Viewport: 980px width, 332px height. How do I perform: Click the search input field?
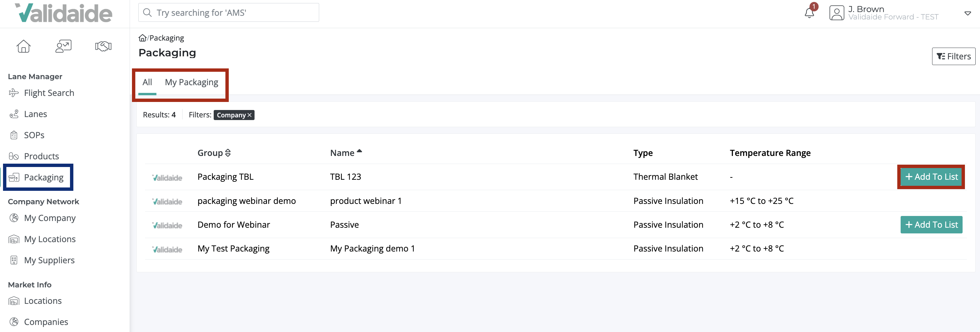(229, 12)
